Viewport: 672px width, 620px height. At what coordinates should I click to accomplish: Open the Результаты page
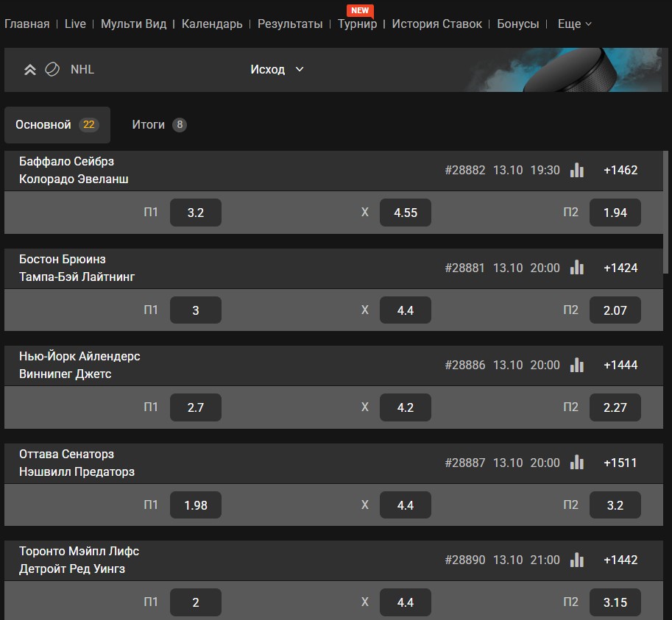tap(290, 24)
